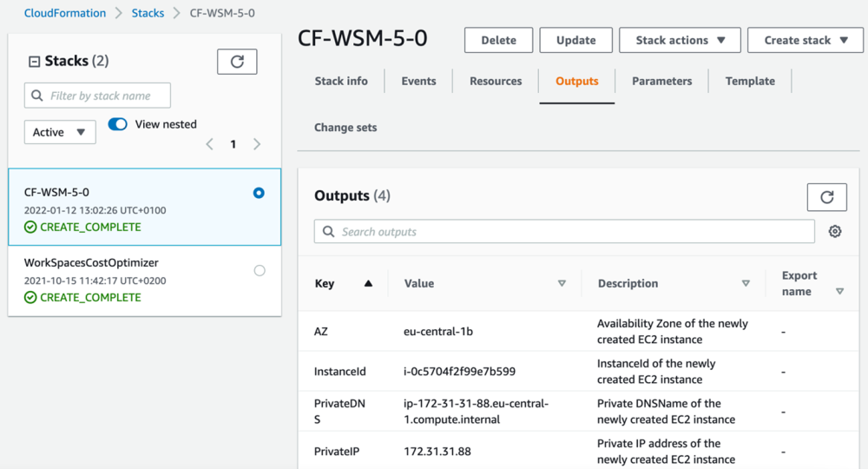
Task: Select WorkSpacesCostOptimizer stack radio button
Action: click(259, 271)
